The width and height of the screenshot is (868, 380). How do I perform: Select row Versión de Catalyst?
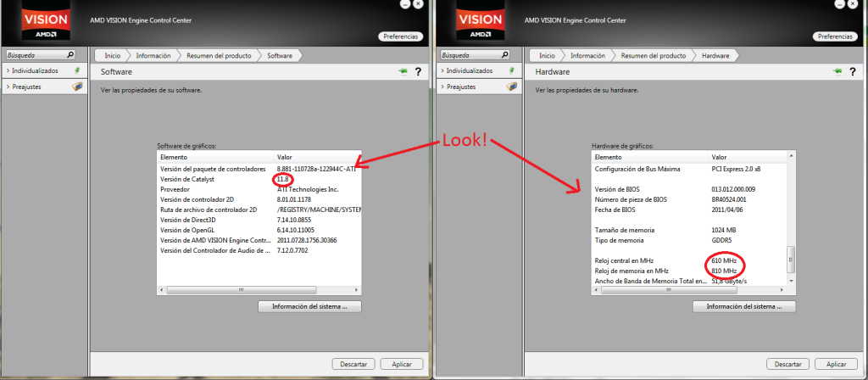tap(259, 179)
